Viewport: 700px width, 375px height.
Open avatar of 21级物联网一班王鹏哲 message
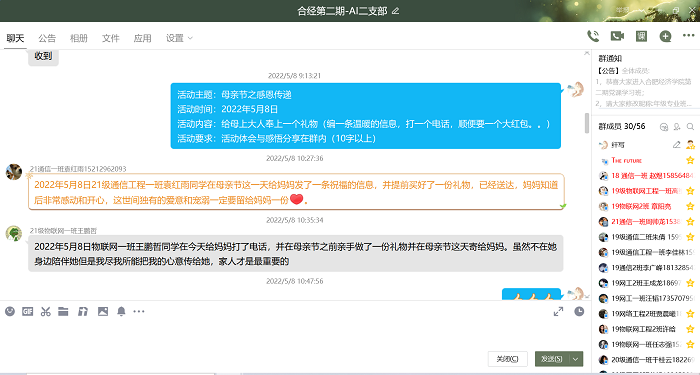click(x=14, y=233)
